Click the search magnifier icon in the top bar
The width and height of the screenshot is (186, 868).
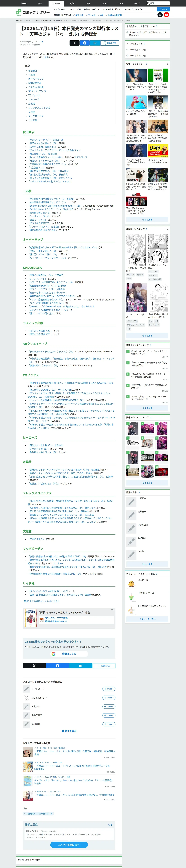tap(148, 3)
